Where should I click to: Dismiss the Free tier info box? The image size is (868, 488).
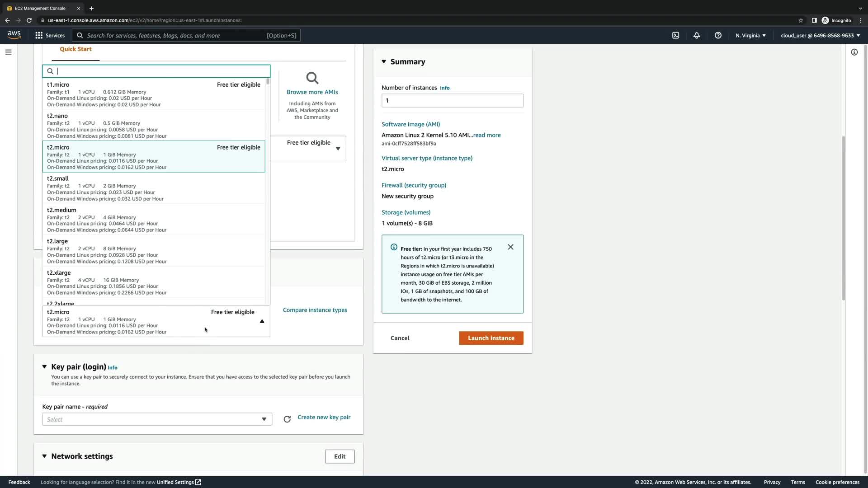(x=510, y=247)
